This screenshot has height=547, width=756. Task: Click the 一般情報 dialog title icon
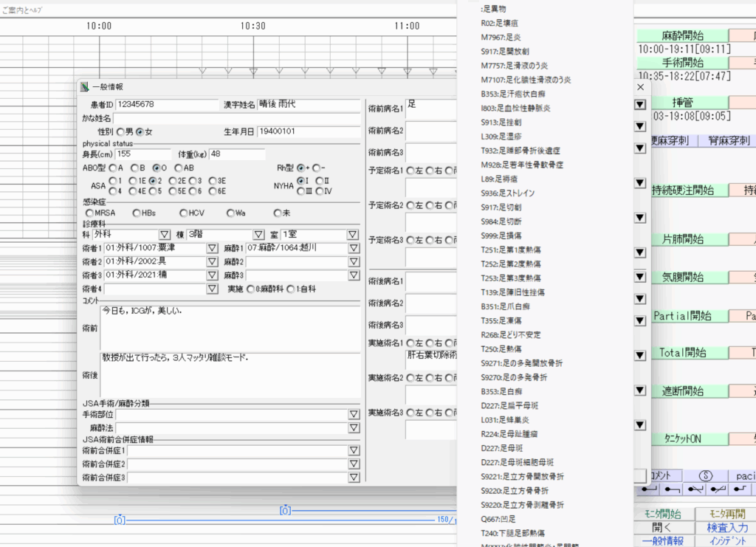[x=84, y=86]
